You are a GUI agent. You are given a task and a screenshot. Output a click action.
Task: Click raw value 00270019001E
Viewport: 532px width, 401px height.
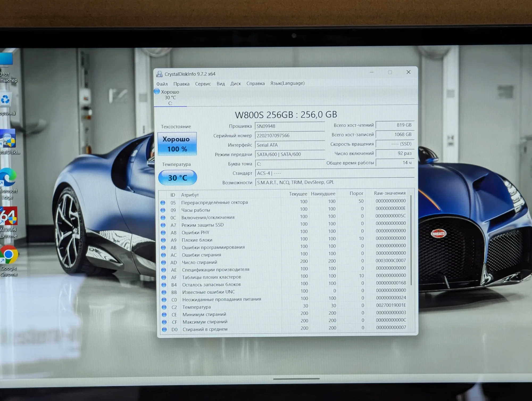tap(391, 305)
